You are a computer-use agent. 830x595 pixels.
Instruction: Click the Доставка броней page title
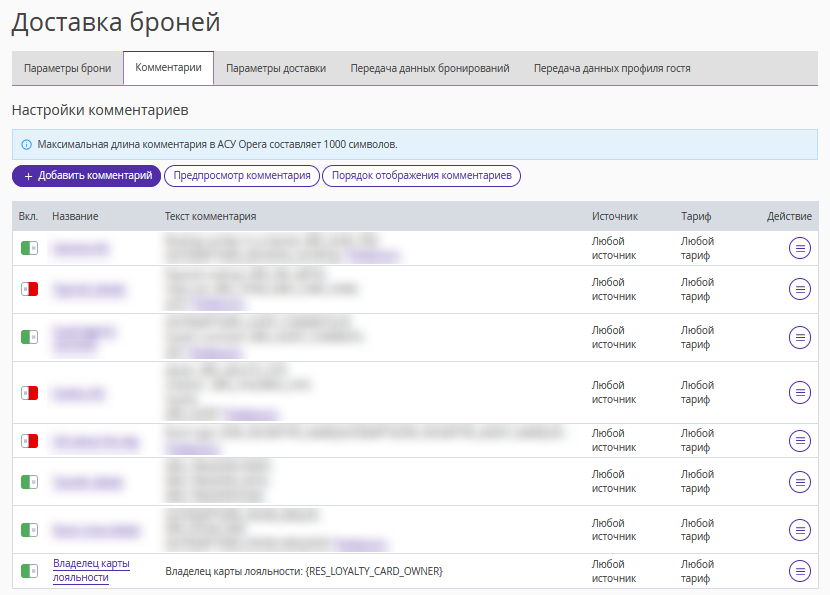point(116,23)
